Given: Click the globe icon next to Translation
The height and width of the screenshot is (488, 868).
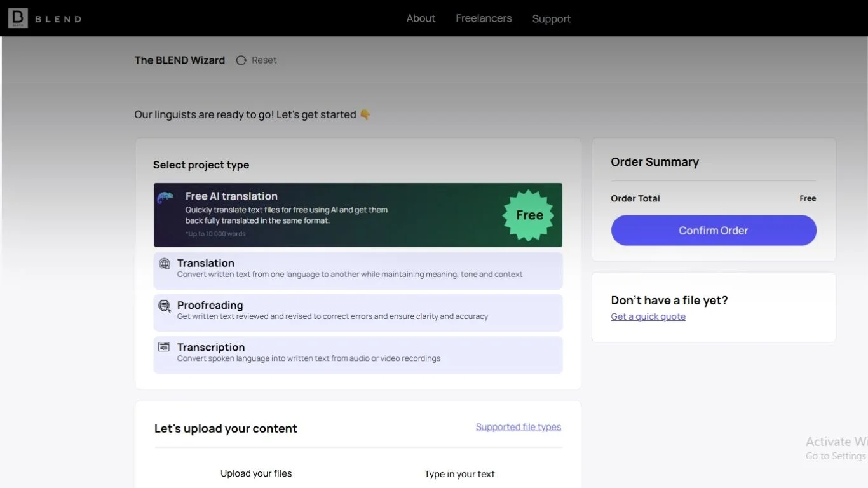Looking at the screenshot, I should pyautogui.click(x=165, y=264).
